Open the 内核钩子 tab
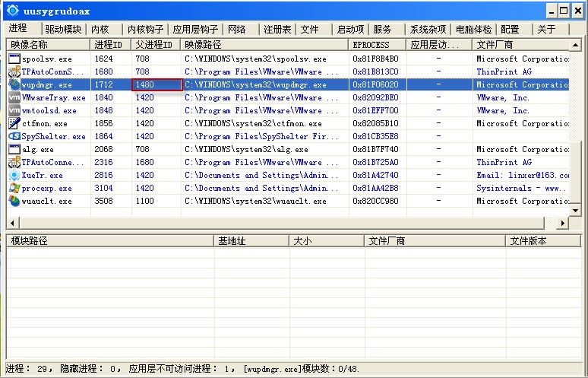This screenshot has width=588, height=378. pos(145,29)
